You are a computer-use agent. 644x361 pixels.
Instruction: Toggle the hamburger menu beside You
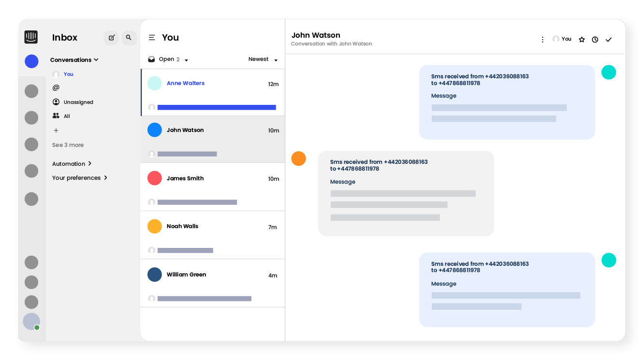point(152,38)
